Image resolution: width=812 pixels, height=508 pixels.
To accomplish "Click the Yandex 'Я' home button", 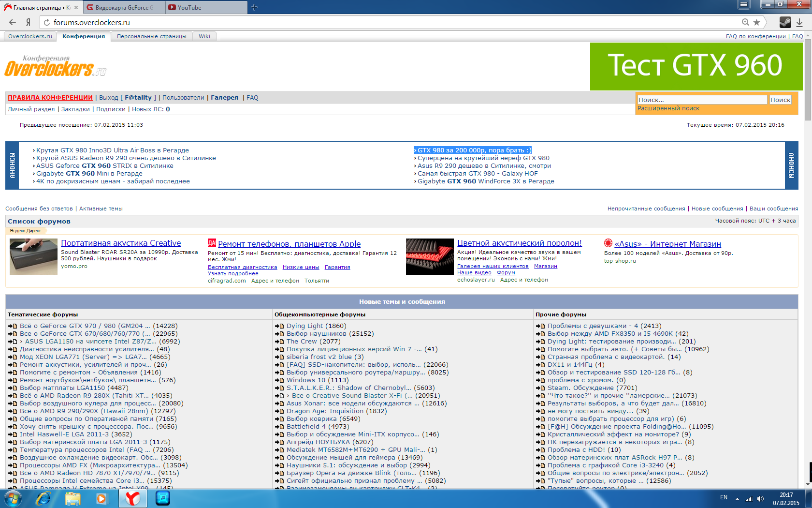I will pyautogui.click(x=28, y=22).
